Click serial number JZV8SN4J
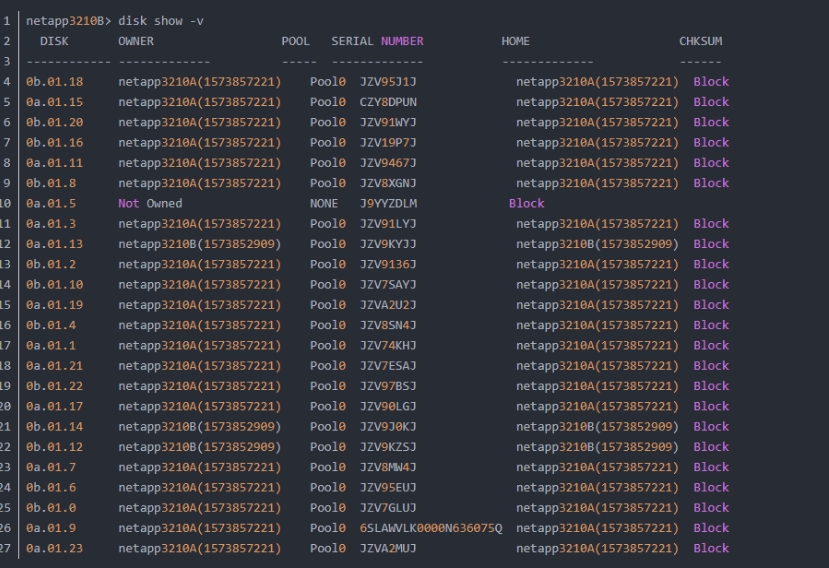The image size is (829, 568). click(x=388, y=325)
